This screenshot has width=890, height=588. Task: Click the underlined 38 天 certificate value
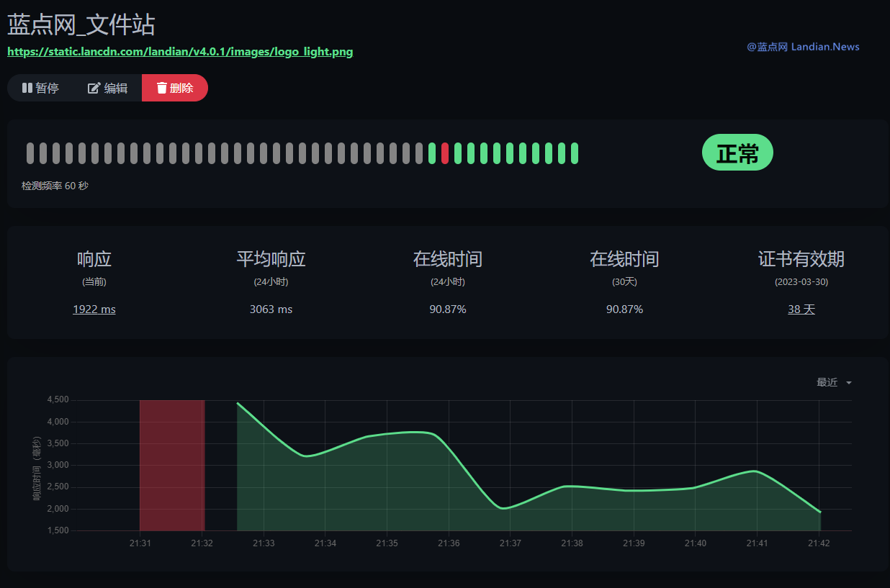pos(801,309)
